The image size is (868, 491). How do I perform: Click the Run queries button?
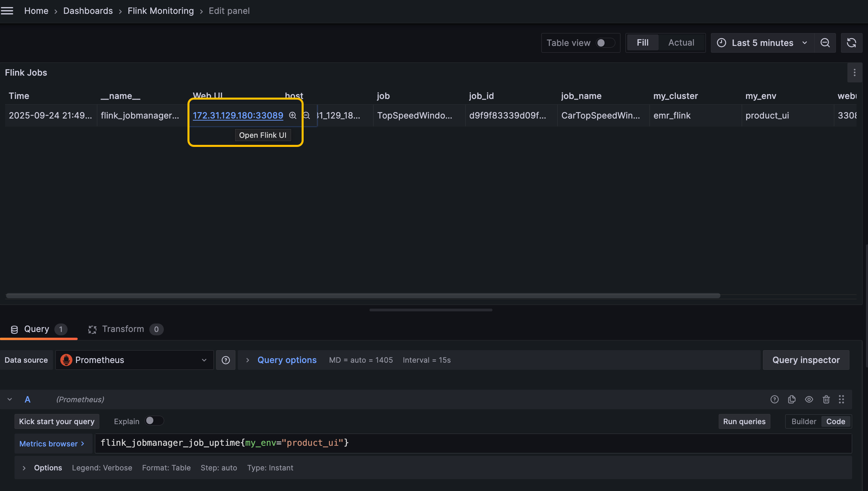(744, 421)
